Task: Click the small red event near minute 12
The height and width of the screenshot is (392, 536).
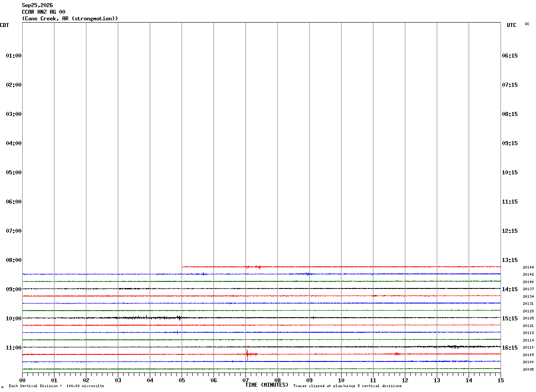Action: 396,354
